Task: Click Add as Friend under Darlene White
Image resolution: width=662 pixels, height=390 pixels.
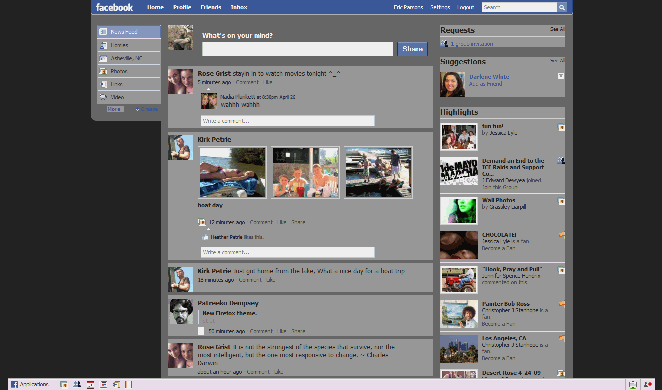Action: [486, 84]
